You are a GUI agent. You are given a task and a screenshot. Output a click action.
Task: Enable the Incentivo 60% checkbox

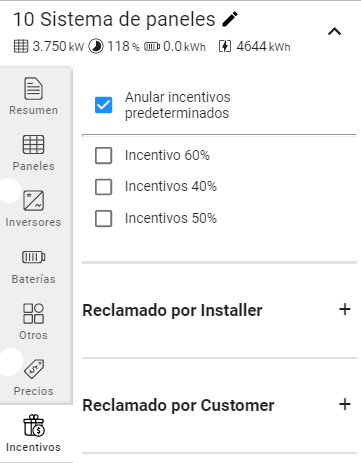(103, 156)
